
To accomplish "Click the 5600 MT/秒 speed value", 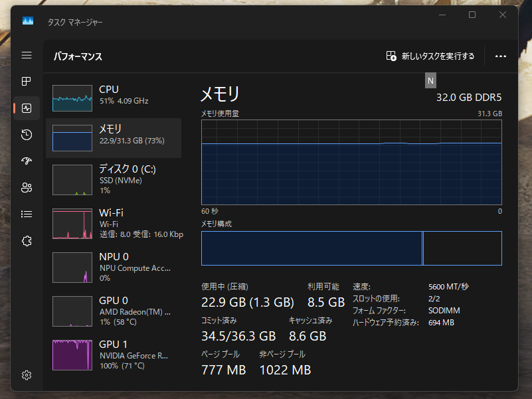I will point(448,287).
